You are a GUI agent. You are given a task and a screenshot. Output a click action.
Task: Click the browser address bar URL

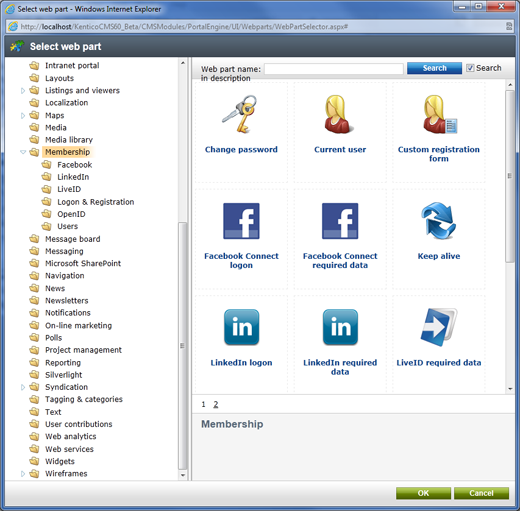tap(184, 27)
